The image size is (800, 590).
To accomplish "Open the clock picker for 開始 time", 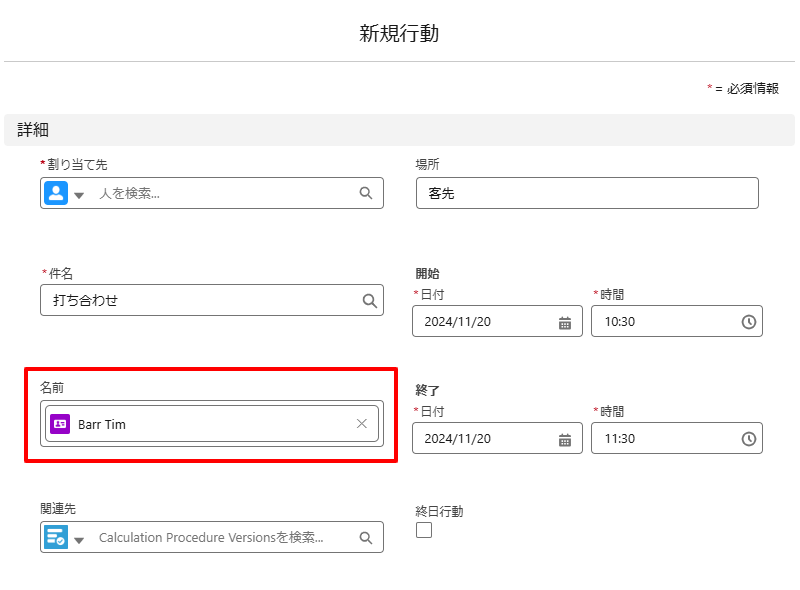I will coord(748,322).
